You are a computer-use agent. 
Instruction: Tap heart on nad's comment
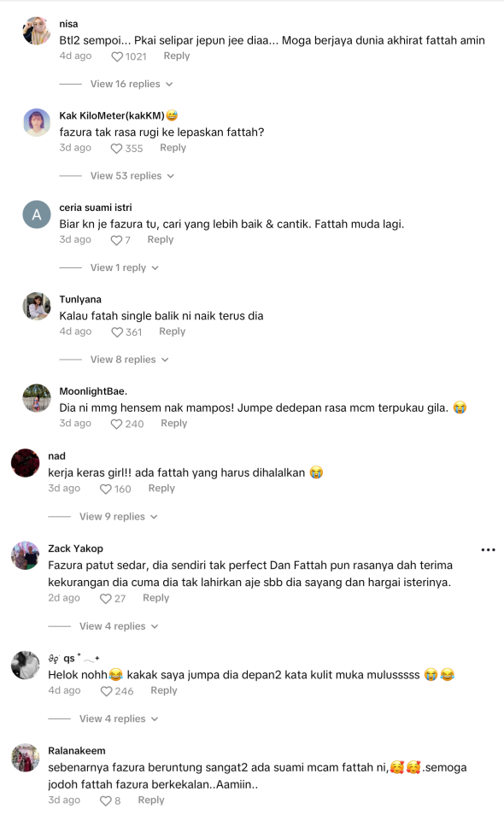coord(106,490)
